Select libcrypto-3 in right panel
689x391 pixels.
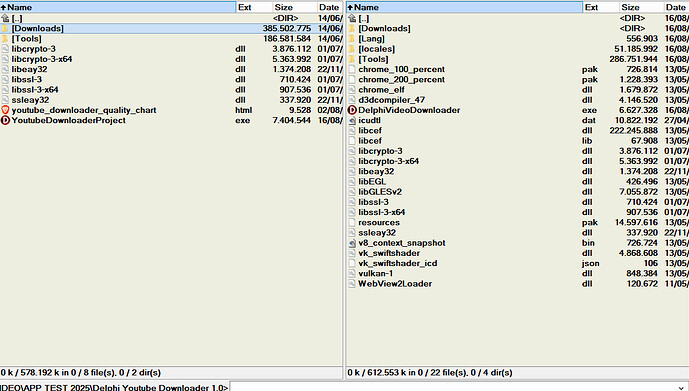(380, 151)
